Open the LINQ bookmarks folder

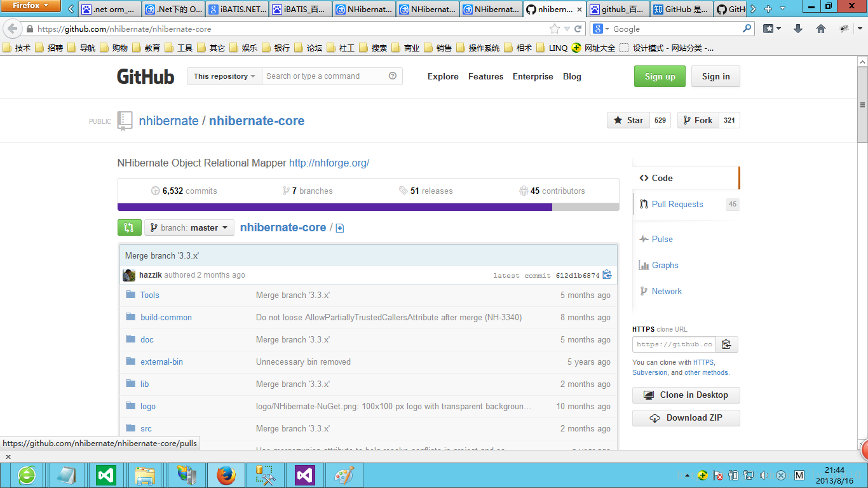point(552,48)
